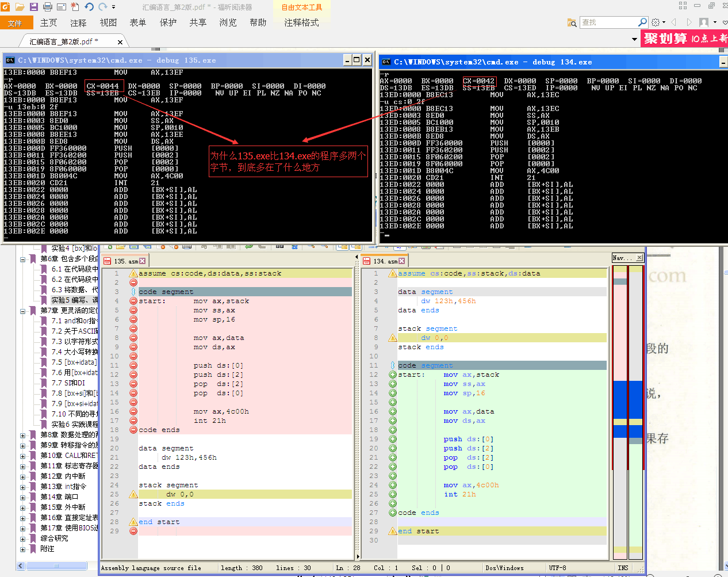
Task: Open the 文件 menu
Action: click(x=16, y=23)
